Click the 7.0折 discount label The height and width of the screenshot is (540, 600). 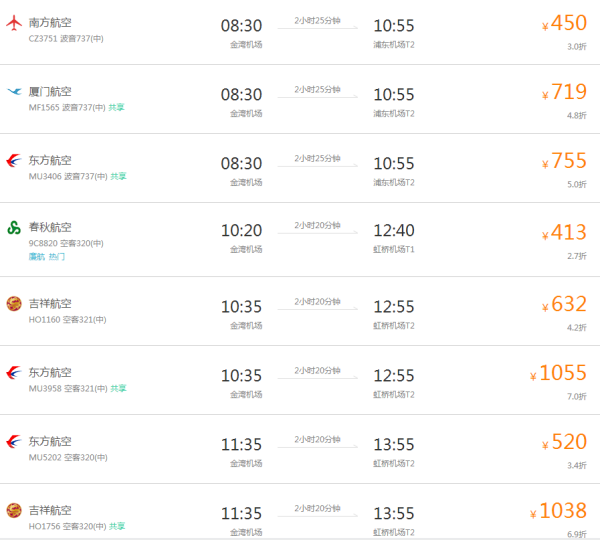coord(577,396)
